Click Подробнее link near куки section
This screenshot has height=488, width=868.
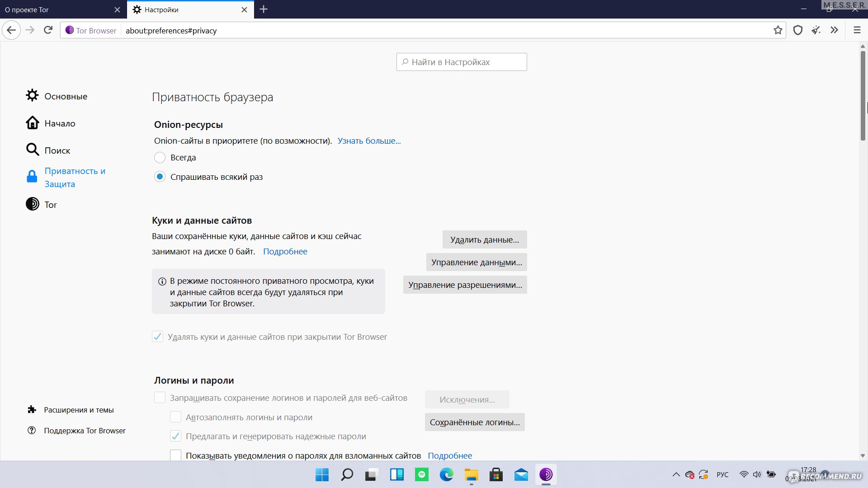285,251
